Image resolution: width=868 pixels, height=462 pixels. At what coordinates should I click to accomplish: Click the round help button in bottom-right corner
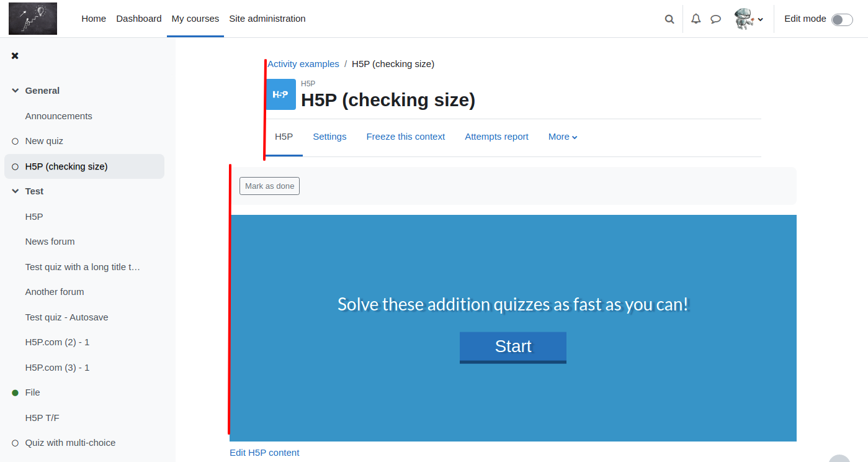tap(839, 458)
